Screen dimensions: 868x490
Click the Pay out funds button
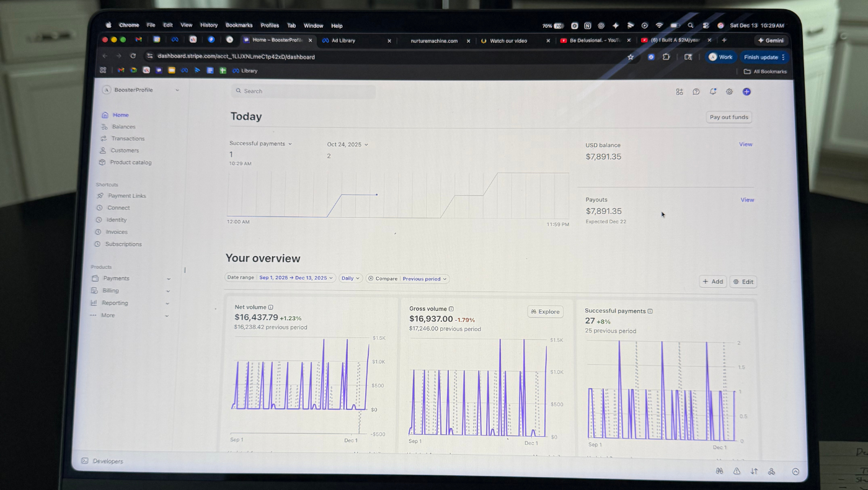coord(728,117)
